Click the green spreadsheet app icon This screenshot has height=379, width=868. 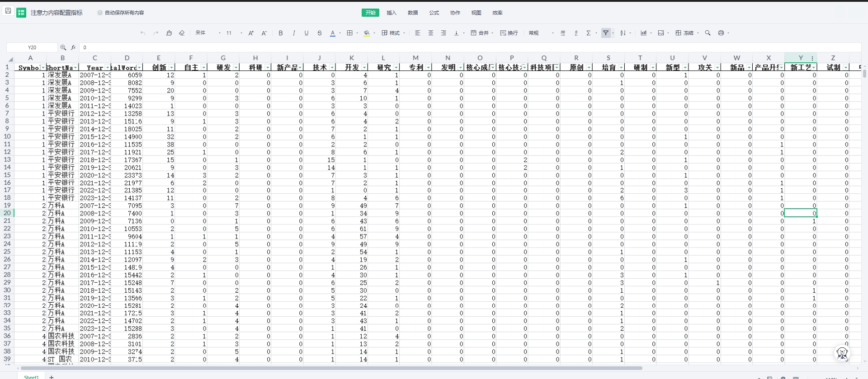(x=21, y=13)
